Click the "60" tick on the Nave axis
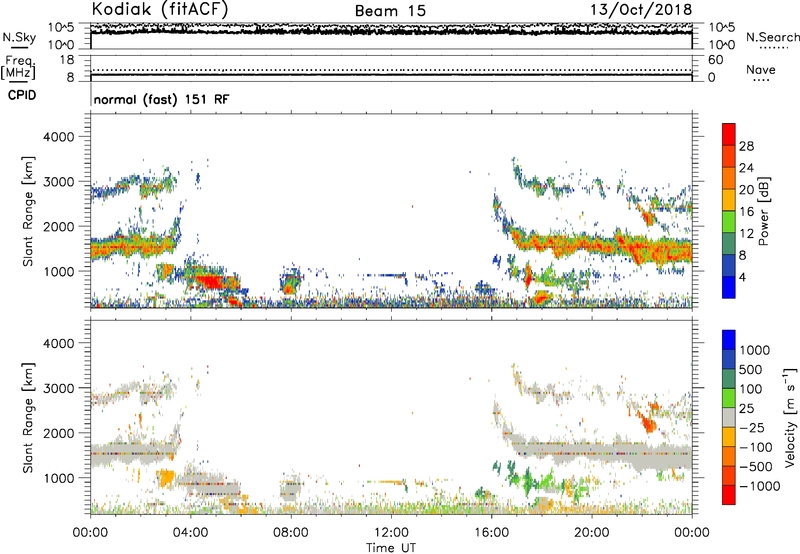 pos(716,60)
